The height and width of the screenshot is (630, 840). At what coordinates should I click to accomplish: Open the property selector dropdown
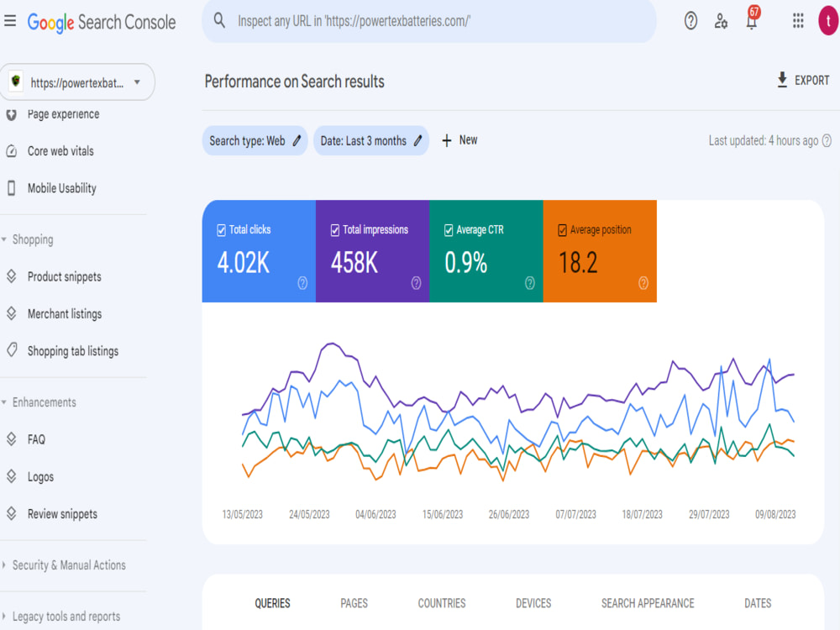coord(77,82)
